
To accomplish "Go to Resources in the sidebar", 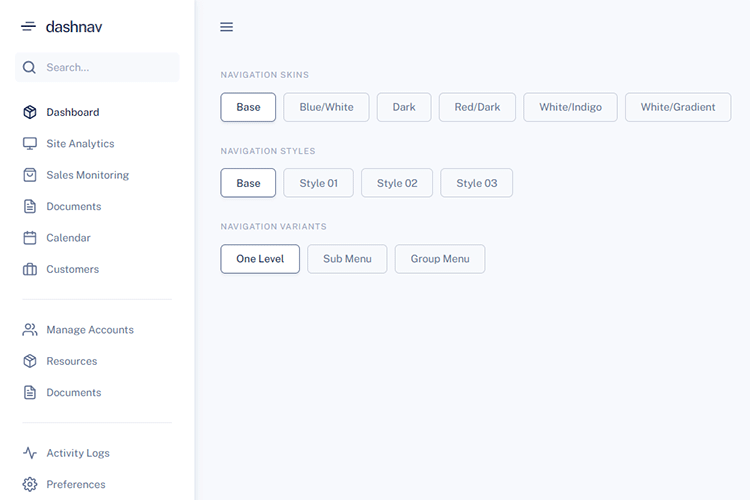I will click(71, 361).
